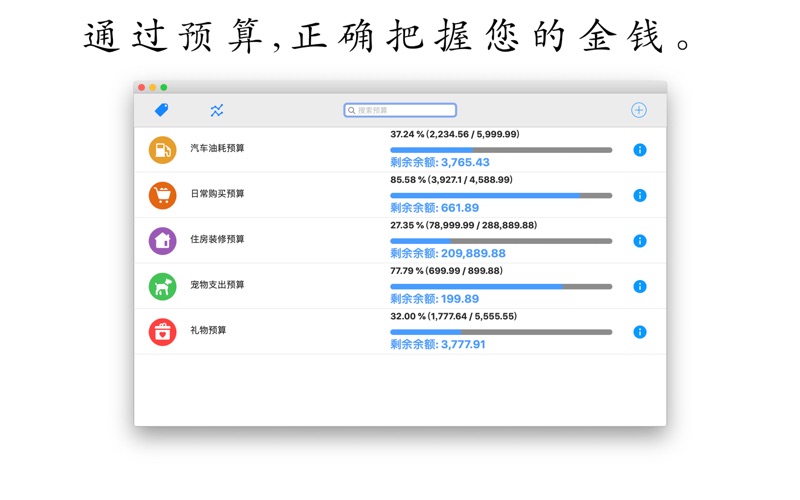Click the 汽车油耗预算 progress bar
The image size is (800, 500).
coord(501,150)
